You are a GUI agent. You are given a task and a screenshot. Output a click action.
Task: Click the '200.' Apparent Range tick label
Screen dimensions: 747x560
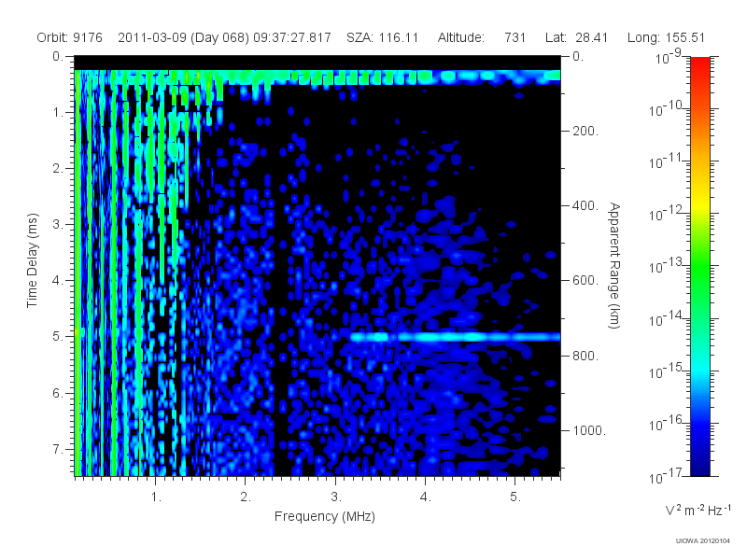pyautogui.click(x=585, y=131)
